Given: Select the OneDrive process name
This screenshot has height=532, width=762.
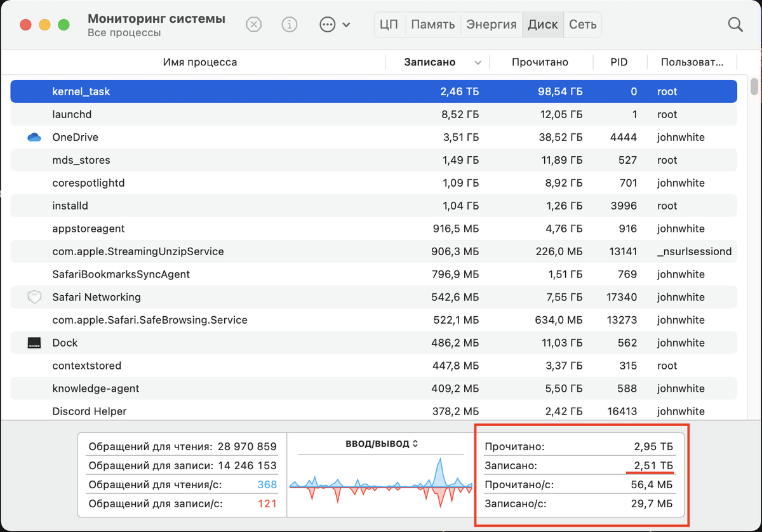Looking at the screenshot, I should pyautogui.click(x=75, y=137).
